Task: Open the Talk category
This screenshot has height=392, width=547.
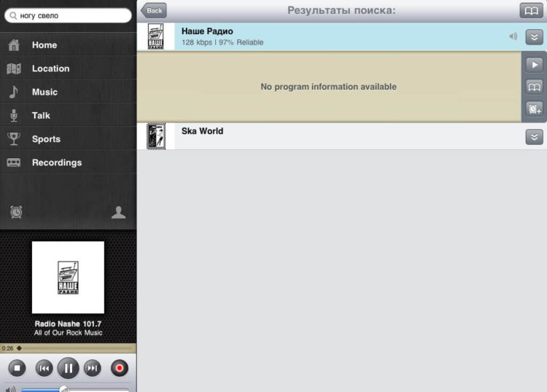Action: tap(68, 115)
